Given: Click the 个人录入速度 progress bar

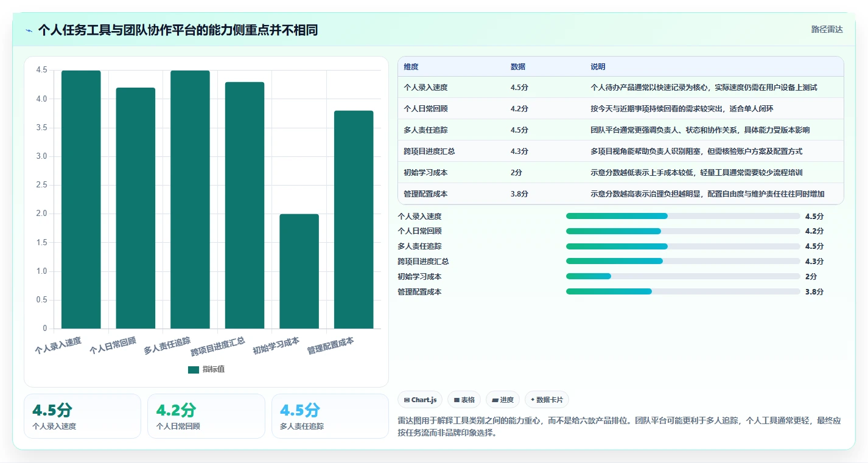Looking at the screenshot, I should (683, 216).
